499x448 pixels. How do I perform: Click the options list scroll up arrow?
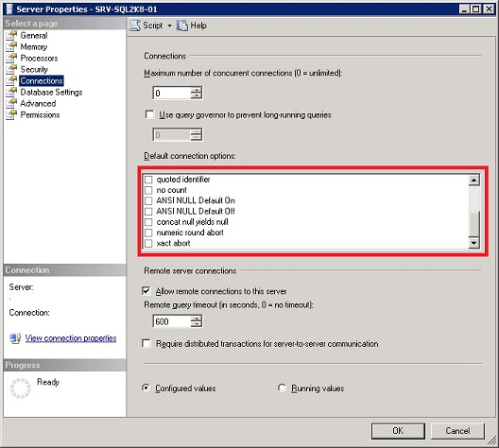(473, 181)
